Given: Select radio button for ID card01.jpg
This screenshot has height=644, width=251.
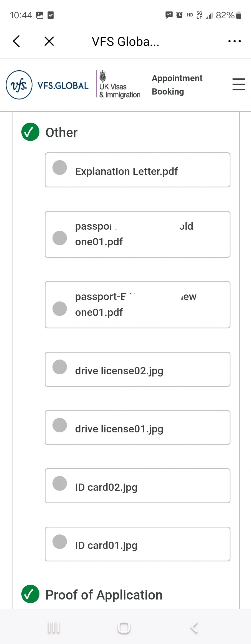Looking at the screenshot, I should pyautogui.click(x=60, y=542).
